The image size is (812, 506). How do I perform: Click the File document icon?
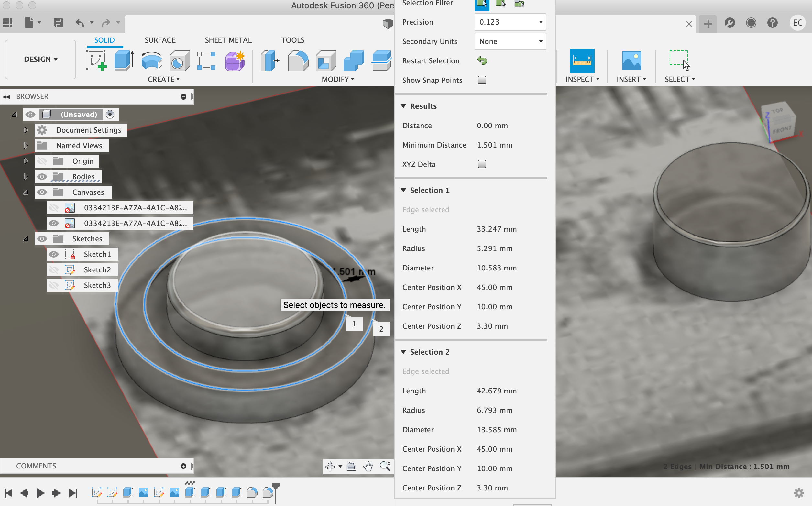29,23
